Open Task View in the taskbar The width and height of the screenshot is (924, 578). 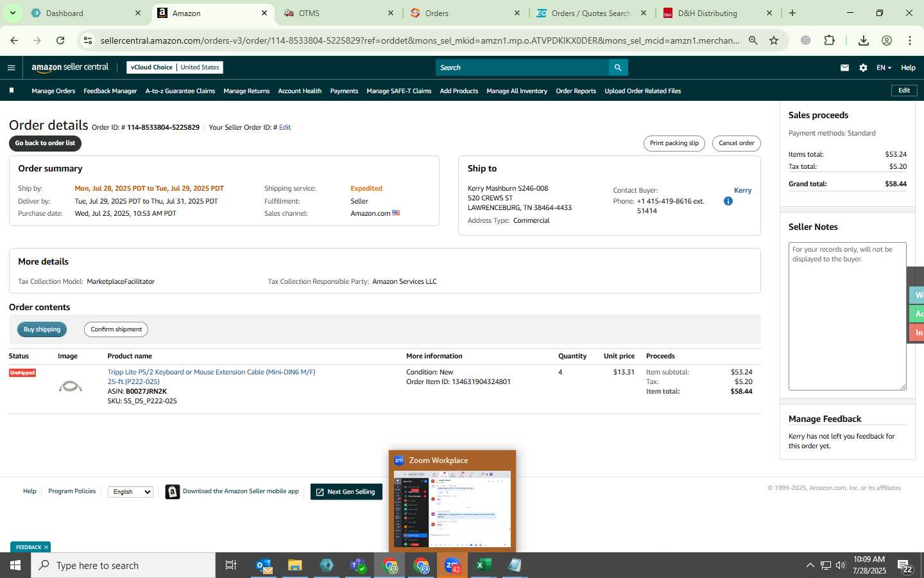click(231, 565)
